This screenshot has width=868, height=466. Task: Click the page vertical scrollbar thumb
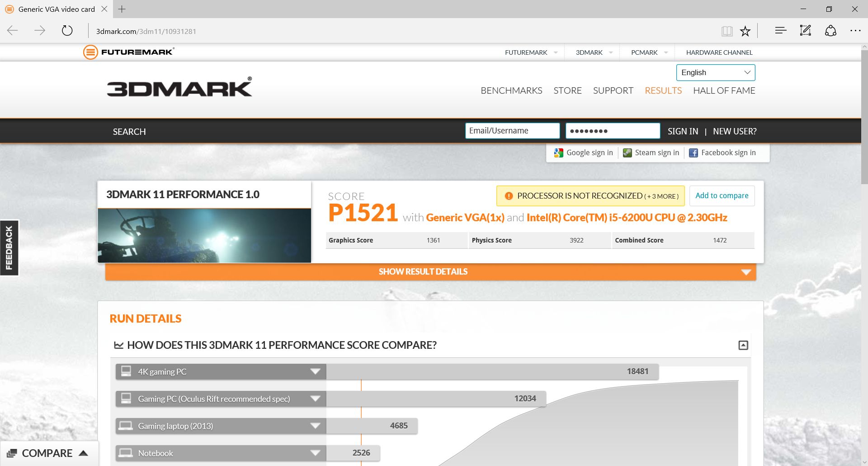click(x=864, y=117)
